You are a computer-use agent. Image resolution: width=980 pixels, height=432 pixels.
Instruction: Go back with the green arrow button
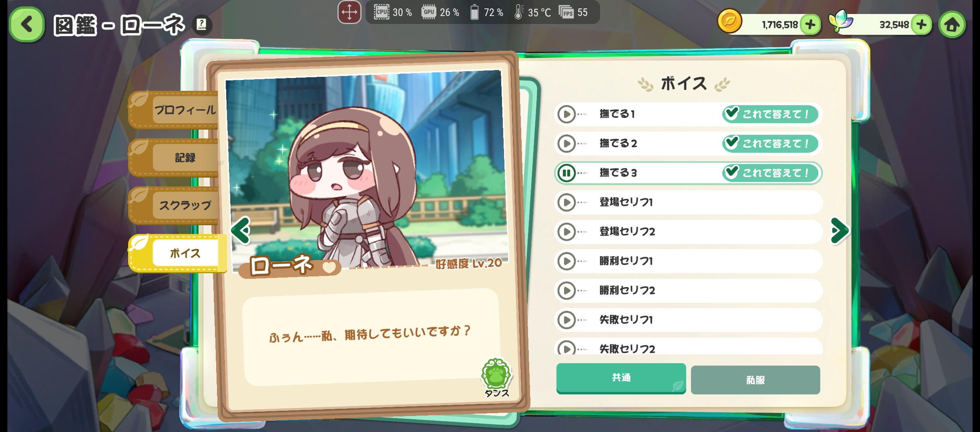27,24
